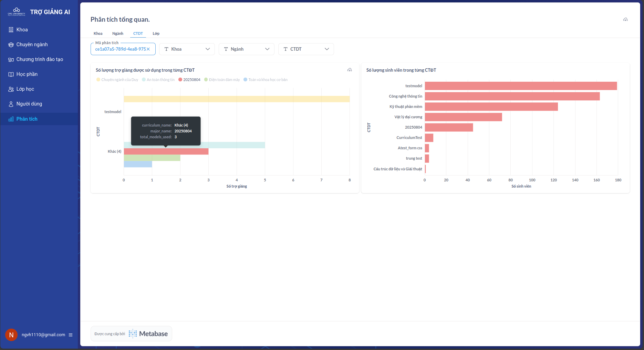Click the top-right dashboard download cloud icon
The image size is (644, 350).
tap(625, 20)
